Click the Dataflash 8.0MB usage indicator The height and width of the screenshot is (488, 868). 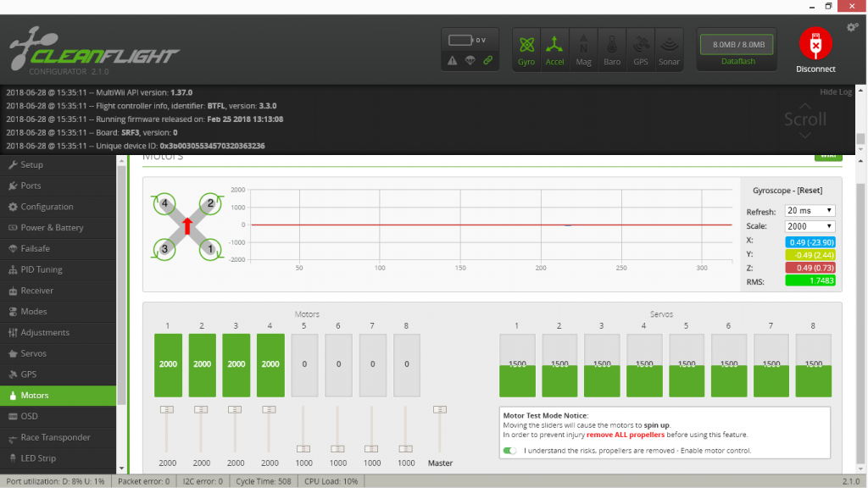737,51
